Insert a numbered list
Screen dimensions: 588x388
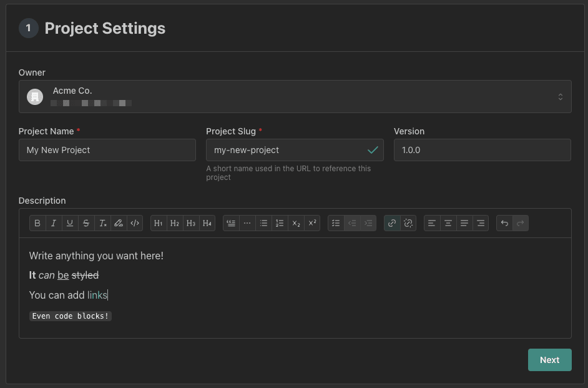click(280, 223)
